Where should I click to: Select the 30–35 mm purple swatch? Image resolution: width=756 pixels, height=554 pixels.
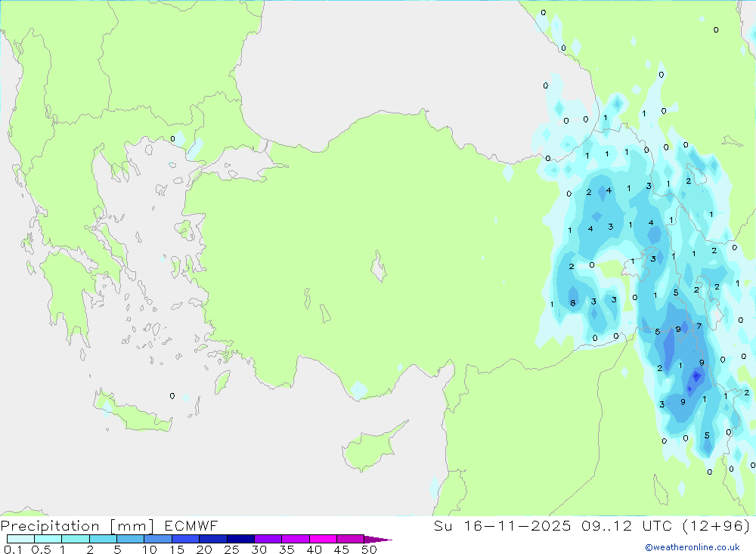pyautogui.click(x=268, y=539)
